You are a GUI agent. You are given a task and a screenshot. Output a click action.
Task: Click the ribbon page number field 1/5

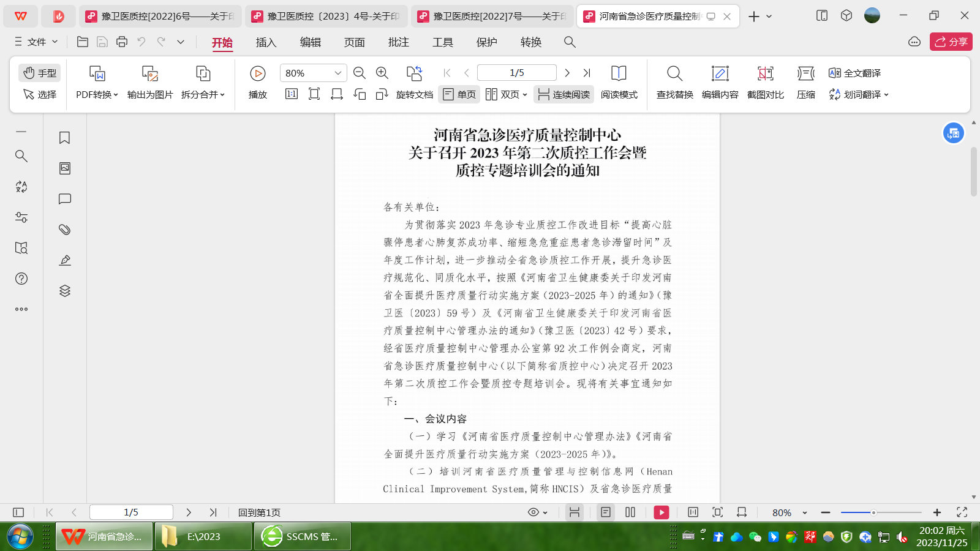click(x=516, y=73)
